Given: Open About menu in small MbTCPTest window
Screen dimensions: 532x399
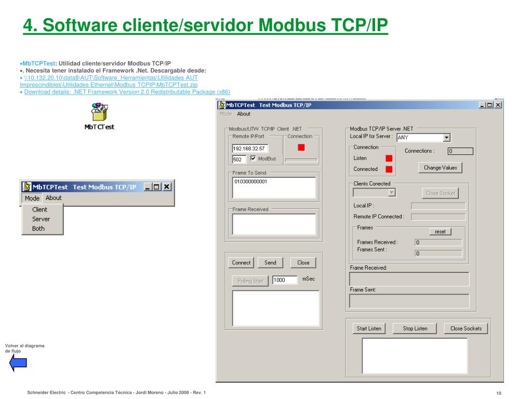Looking at the screenshot, I should (54, 198).
